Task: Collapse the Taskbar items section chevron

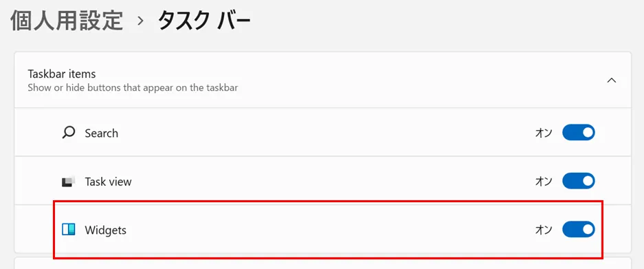Action: click(612, 80)
